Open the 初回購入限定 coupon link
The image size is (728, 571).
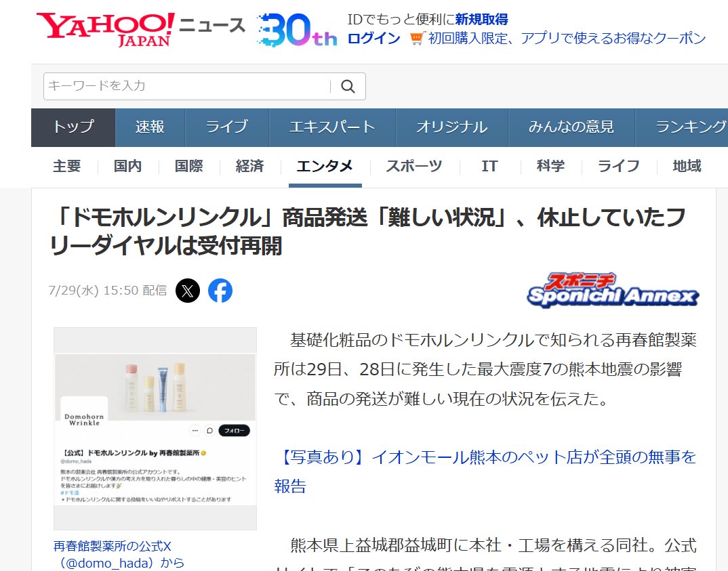pyautogui.click(x=567, y=38)
